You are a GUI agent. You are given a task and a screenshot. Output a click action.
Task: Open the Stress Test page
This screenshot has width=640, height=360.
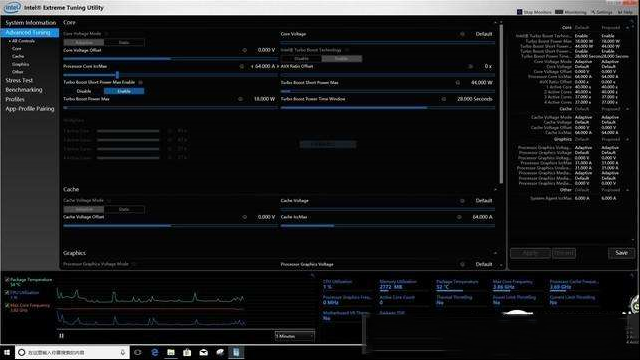(19, 80)
